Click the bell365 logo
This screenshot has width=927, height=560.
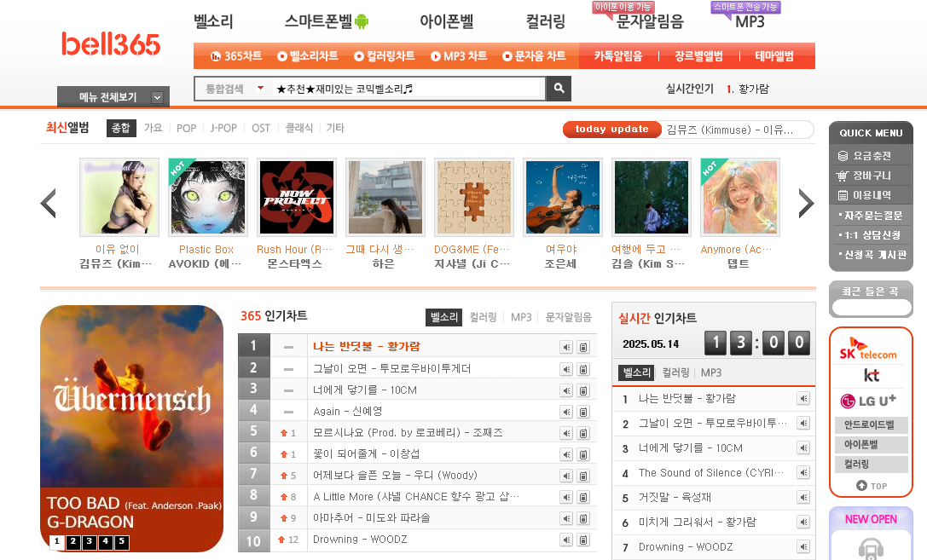tap(111, 44)
